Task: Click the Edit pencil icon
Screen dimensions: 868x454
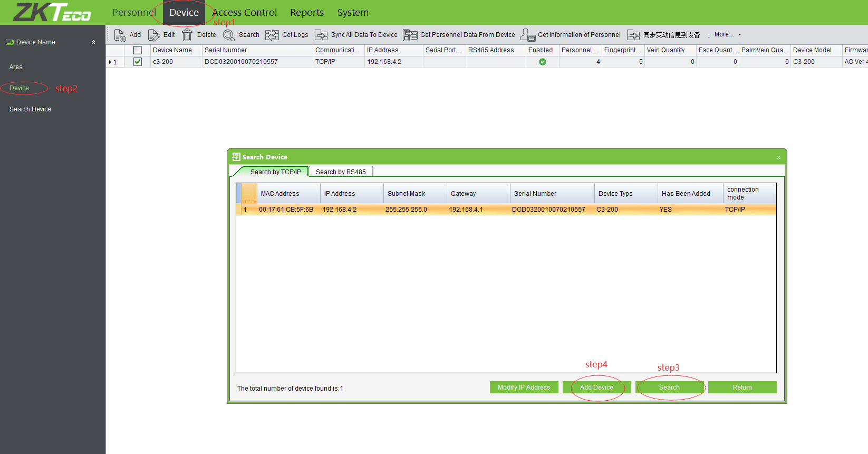Action: tap(153, 35)
